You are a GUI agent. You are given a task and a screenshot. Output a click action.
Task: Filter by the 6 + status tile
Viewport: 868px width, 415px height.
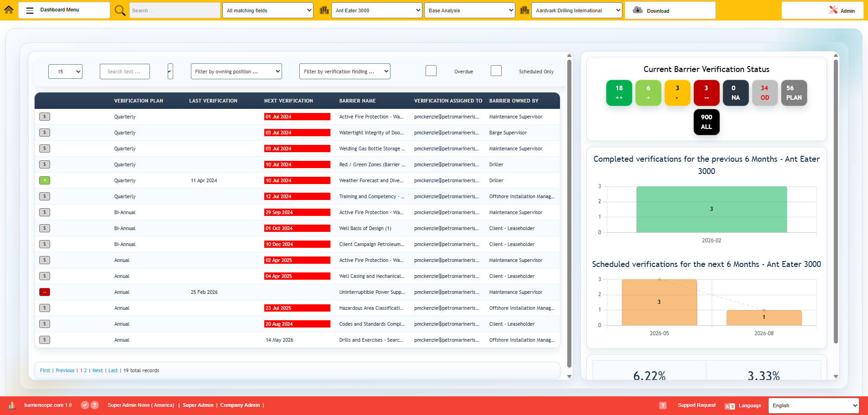(648, 93)
